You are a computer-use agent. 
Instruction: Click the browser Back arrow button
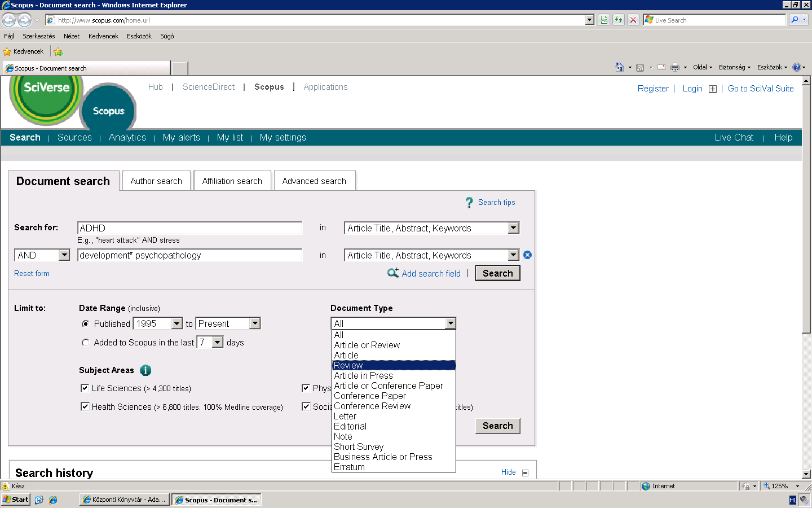pos(9,20)
